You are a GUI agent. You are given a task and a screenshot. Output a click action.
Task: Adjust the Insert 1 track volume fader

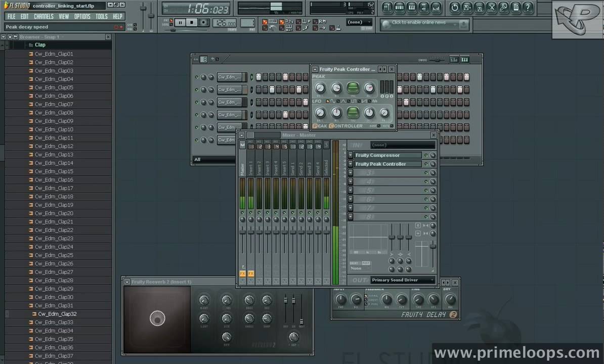251,232
